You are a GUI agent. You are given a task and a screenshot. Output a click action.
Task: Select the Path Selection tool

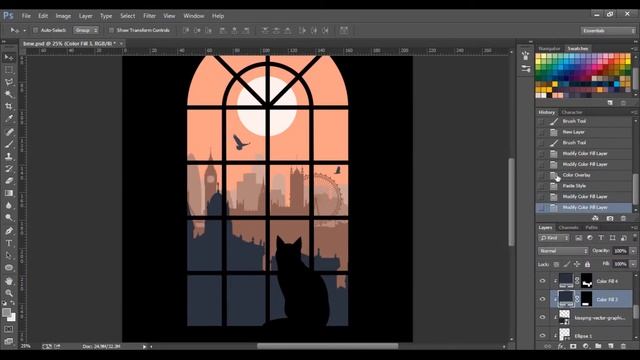pyautogui.click(x=9, y=255)
